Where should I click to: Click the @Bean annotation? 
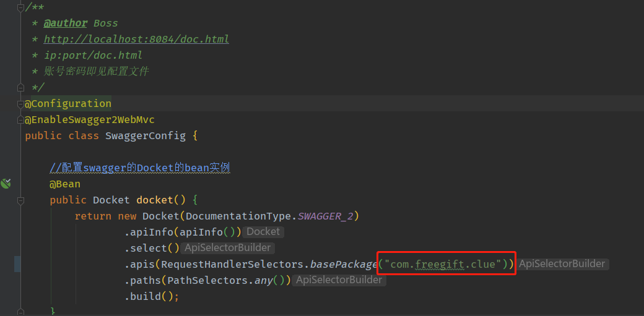point(65,184)
